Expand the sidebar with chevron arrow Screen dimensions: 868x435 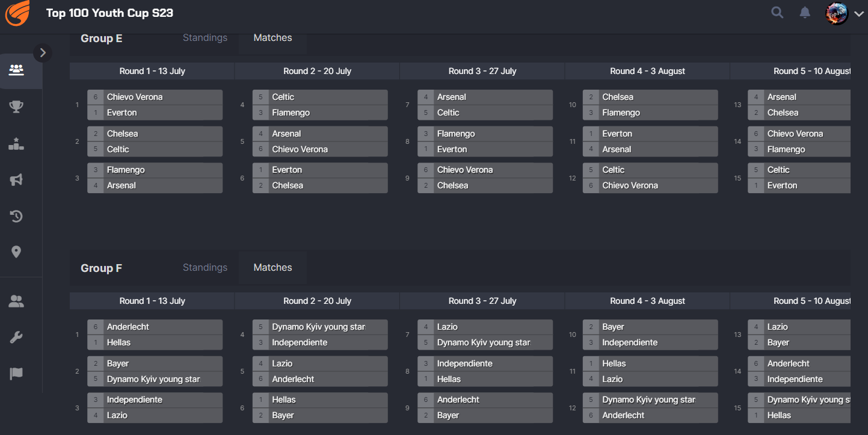[43, 53]
